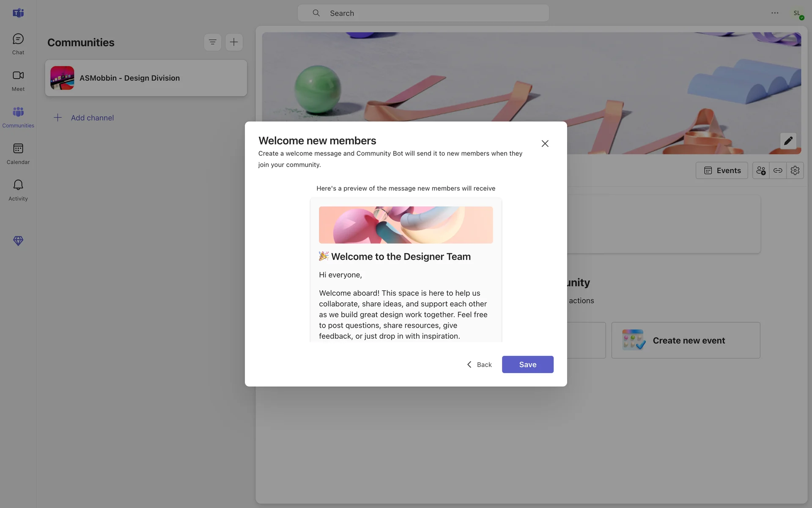This screenshot has height=508, width=812.
Task: Open the three-dots more options menu
Action: (x=774, y=13)
